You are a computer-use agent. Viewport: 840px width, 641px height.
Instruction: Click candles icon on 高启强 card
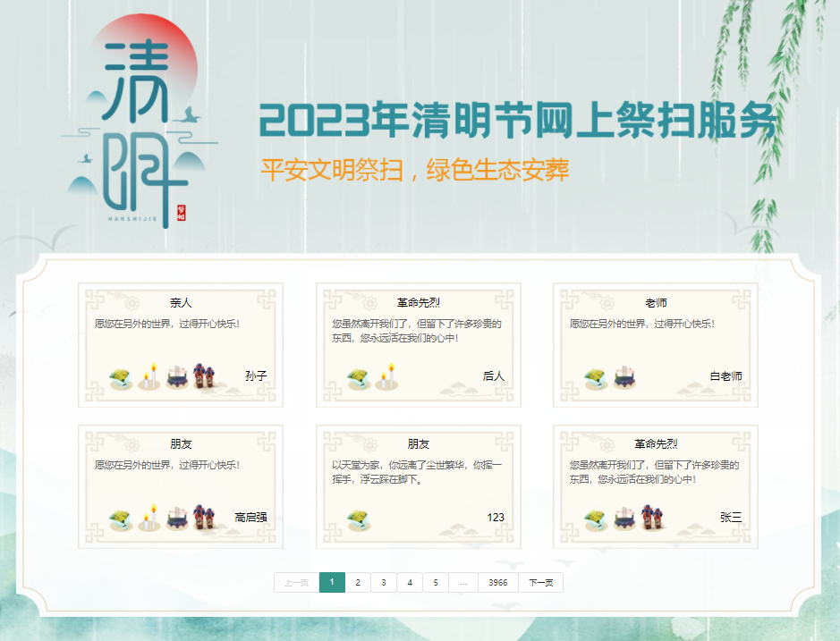pyautogui.click(x=149, y=518)
